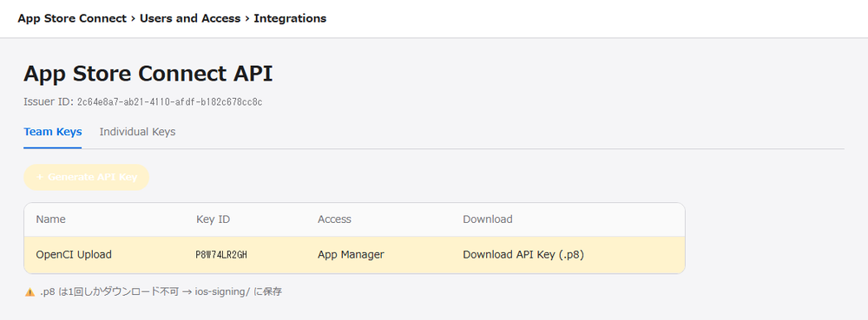Switch to the Team Keys tab
This screenshot has width=868, height=320.
click(53, 132)
